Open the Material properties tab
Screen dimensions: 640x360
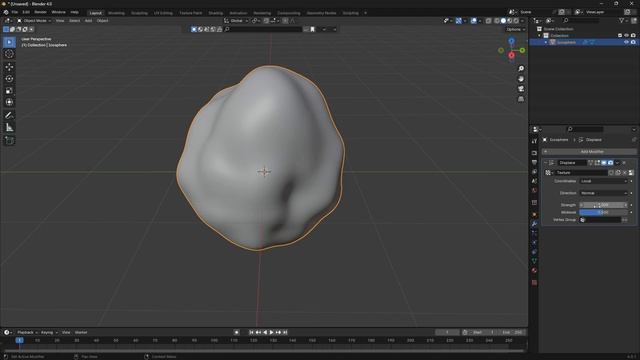pyautogui.click(x=534, y=271)
